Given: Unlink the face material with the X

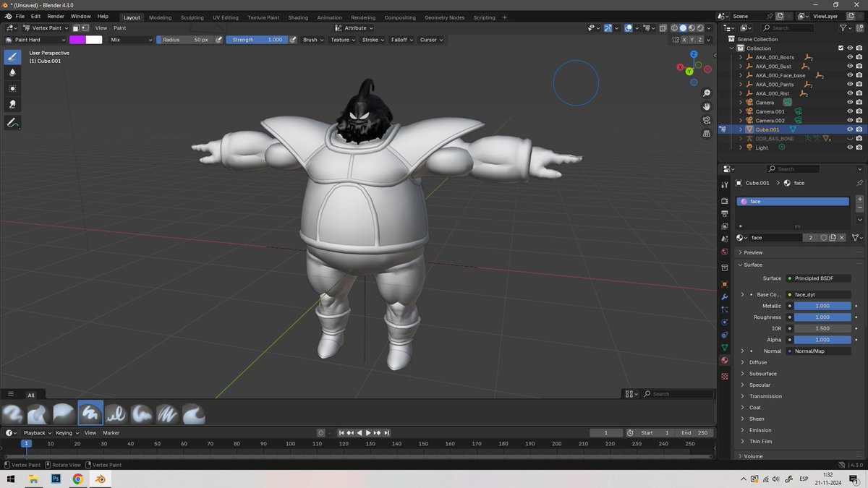Looking at the screenshot, I should click(x=842, y=237).
